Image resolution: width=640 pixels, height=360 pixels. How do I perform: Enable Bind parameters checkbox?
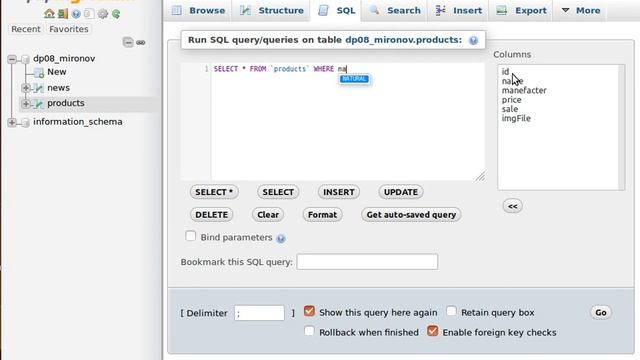pyautogui.click(x=190, y=236)
